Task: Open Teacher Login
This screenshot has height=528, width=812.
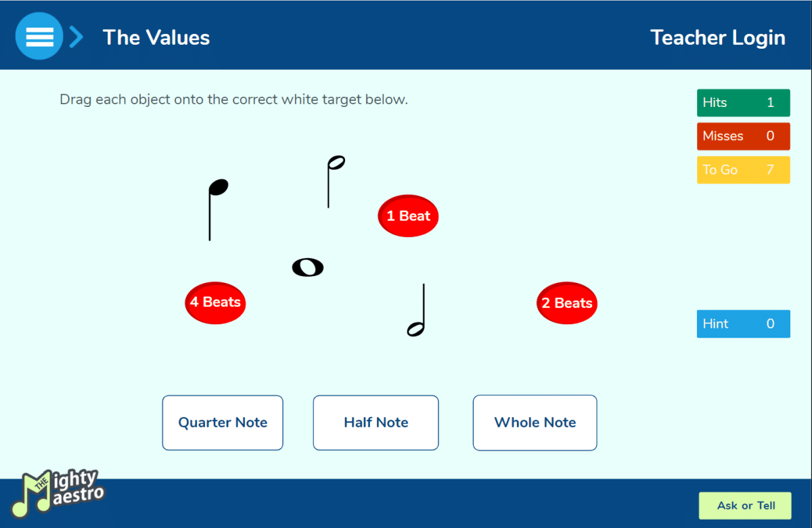Action: [717, 37]
